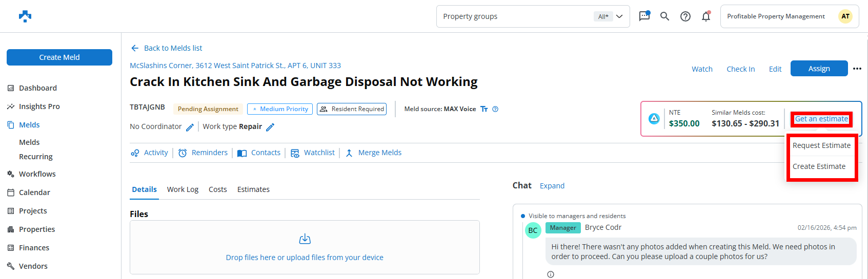Expand the Chat panel

point(552,186)
